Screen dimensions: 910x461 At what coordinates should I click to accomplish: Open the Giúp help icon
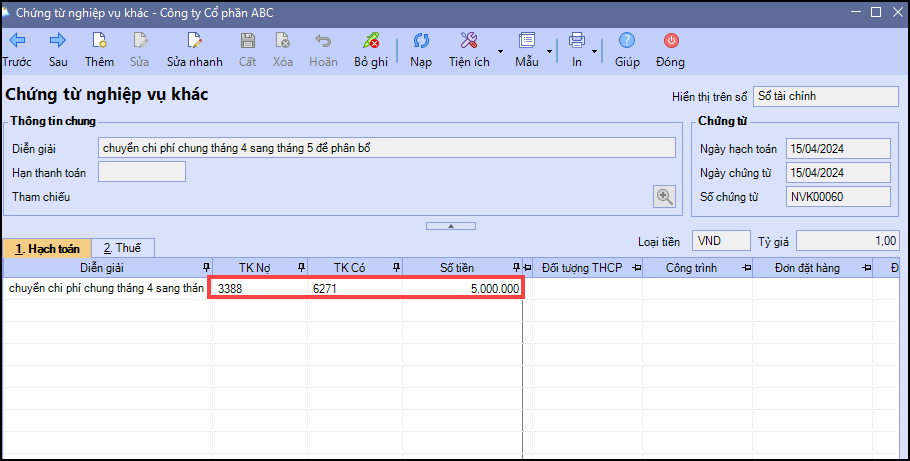(627, 41)
